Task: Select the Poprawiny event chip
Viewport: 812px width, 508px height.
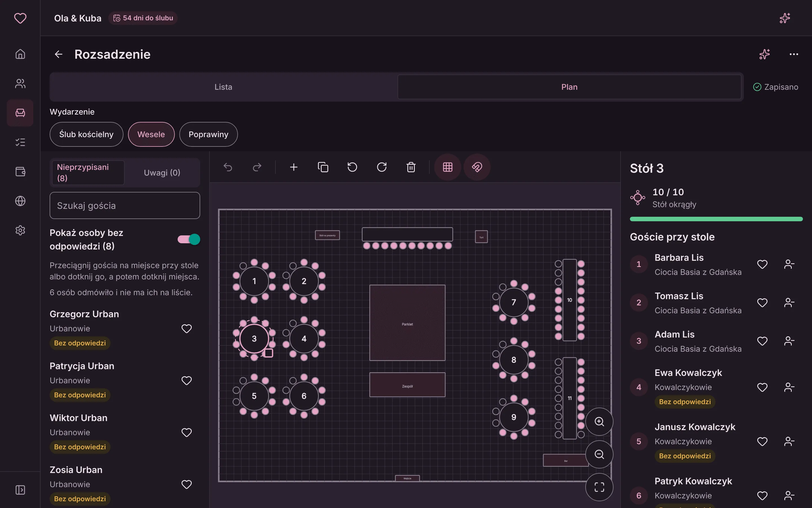Action: [208, 134]
